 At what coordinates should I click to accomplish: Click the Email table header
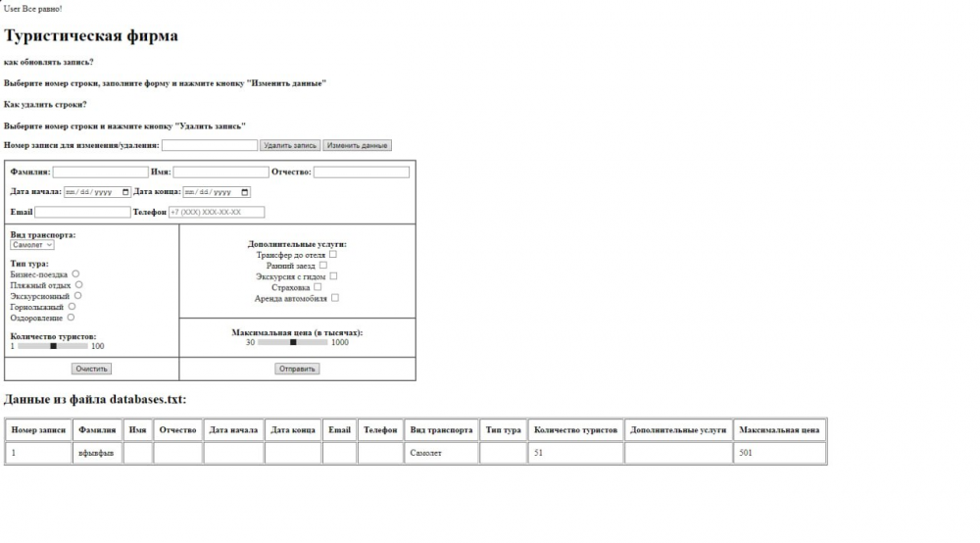(339, 430)
